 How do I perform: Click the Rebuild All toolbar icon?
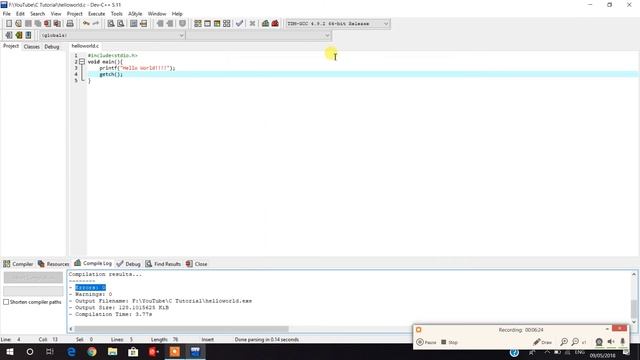(x=227, y=24)
